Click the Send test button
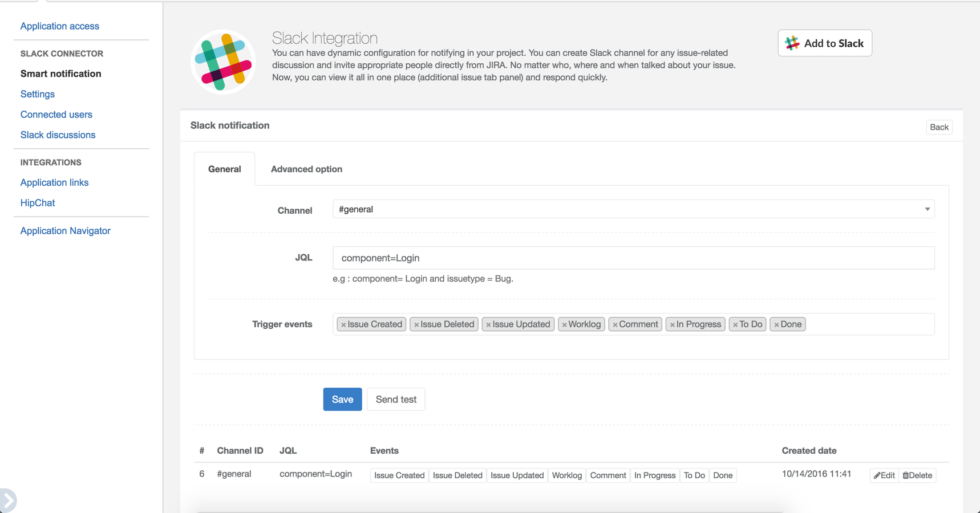Viewport: 980px width, 513px height. point(396,400)
